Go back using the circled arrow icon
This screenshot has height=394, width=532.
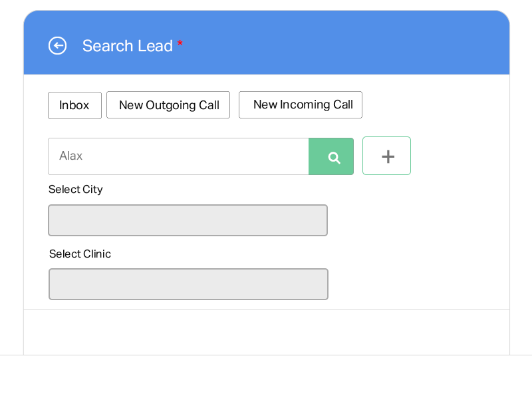57,45
